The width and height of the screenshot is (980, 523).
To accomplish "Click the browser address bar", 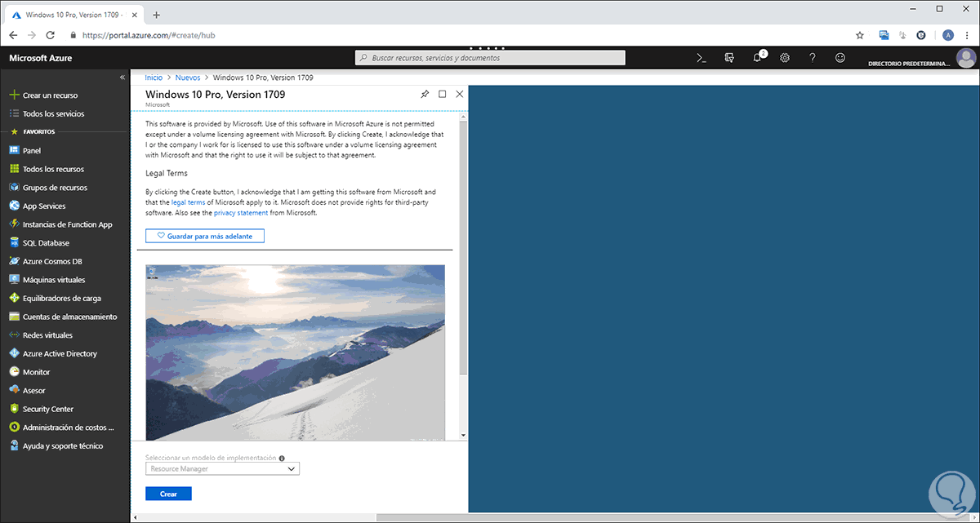I will (457, 35).
